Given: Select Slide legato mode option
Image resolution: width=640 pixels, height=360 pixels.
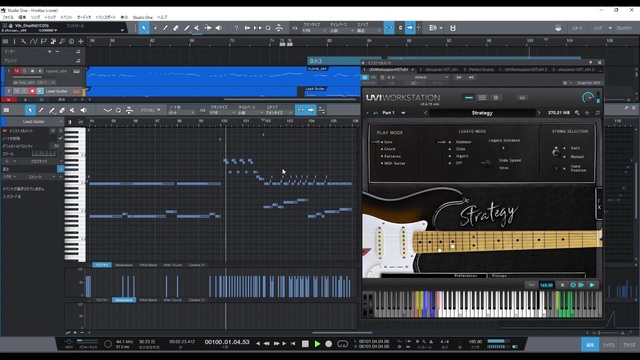Looking at the screenshot, I should pyautogui.click(x=460, y=149).
